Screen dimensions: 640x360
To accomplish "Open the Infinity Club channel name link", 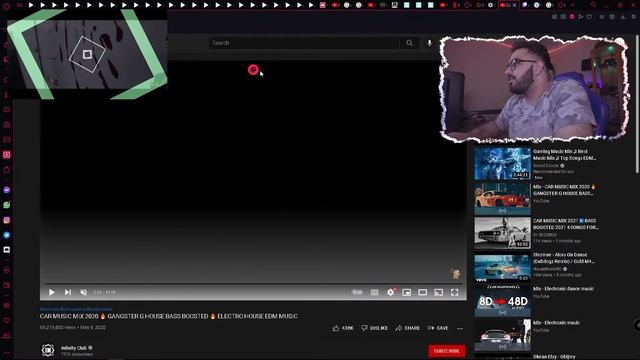I will [74, 348].
